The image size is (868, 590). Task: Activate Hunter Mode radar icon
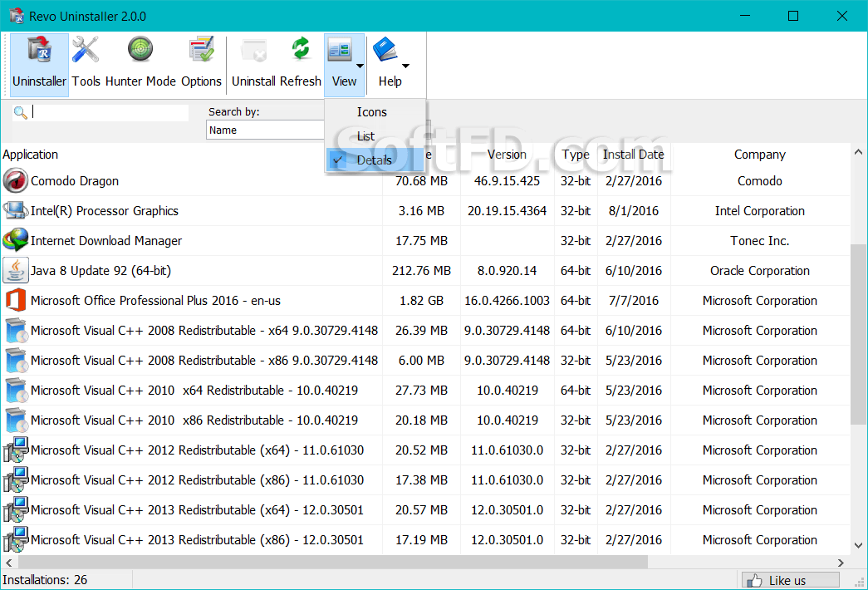pyautogui.click(x=140, y=49)
